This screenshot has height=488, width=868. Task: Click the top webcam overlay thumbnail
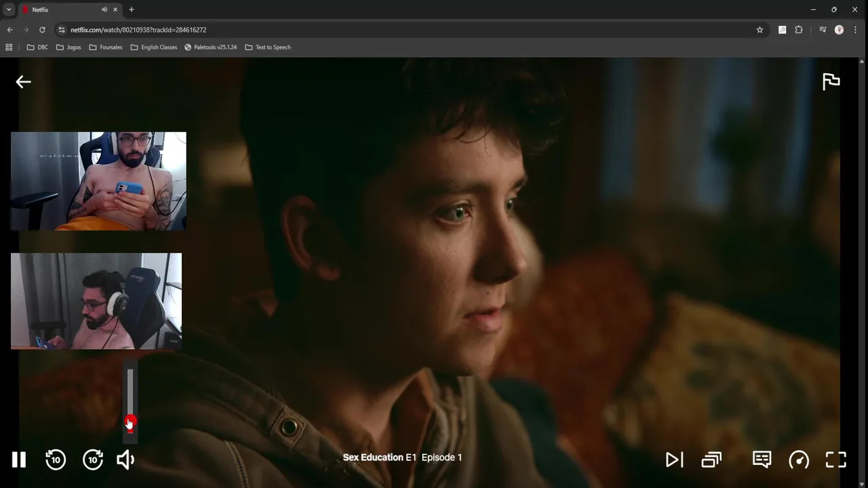(98, 181)
